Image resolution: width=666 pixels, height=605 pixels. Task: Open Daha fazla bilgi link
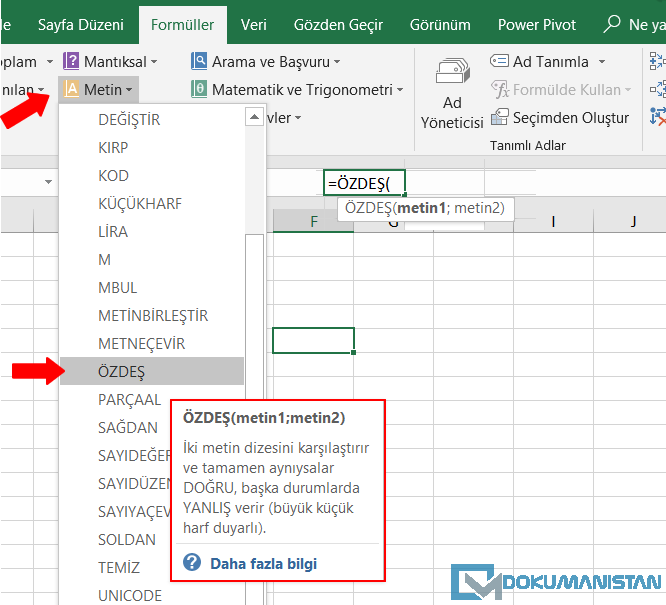pos(263,564)
